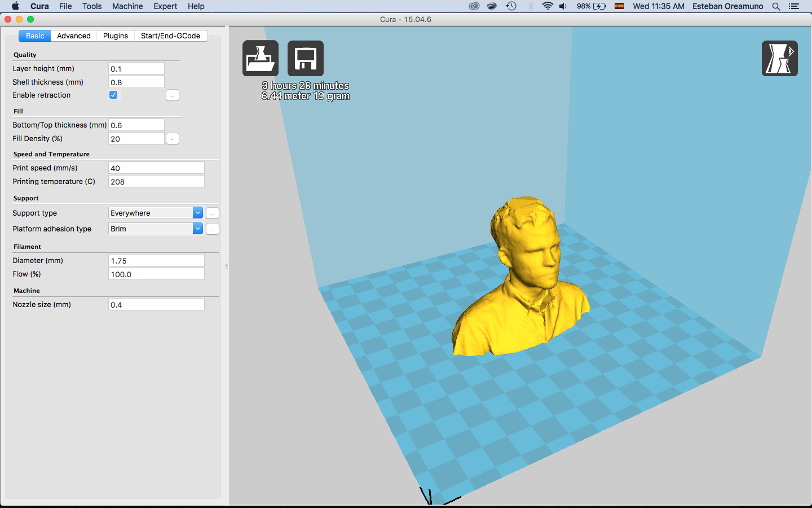This screenshot has width=812, height=508.
Task: Open the Notification Center list icon
Action: [x=794, y=6]
